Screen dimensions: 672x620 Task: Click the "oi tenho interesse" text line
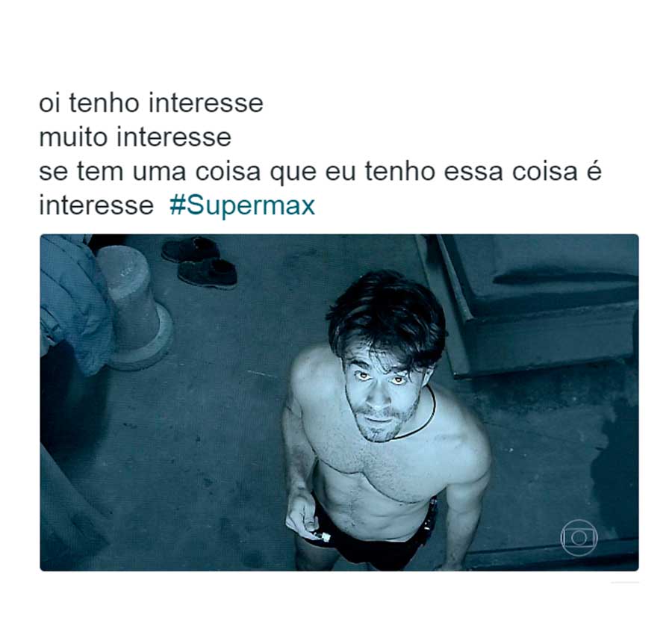point(151,103)
